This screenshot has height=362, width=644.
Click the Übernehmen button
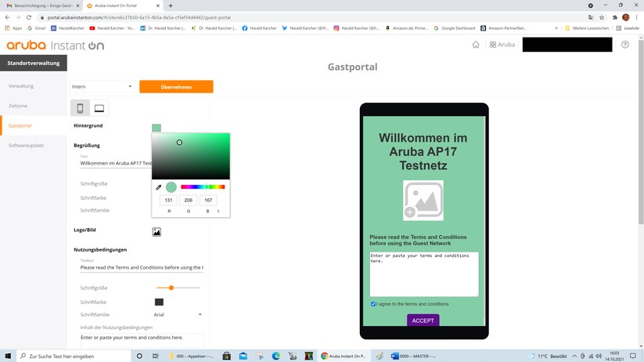tap(176, 87)
